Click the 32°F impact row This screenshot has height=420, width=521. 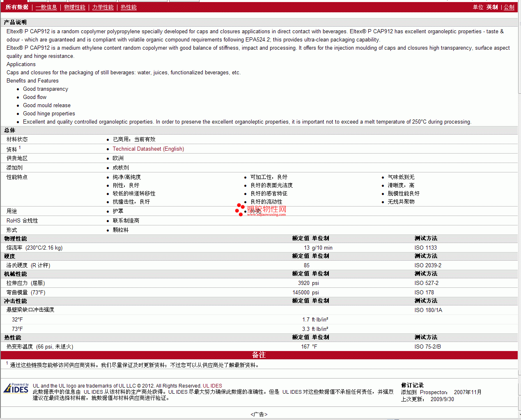tap(259, 320)
